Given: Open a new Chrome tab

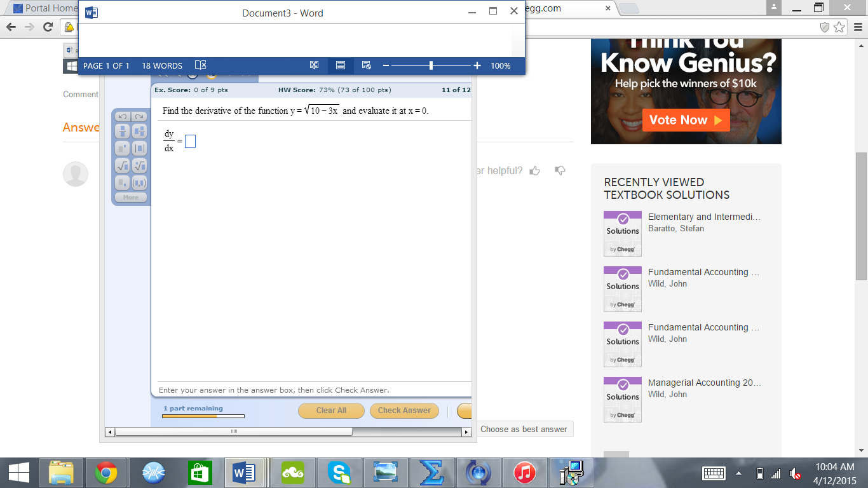Looking at the screenshot, I should pyautogui.click(x=628, y=9).
